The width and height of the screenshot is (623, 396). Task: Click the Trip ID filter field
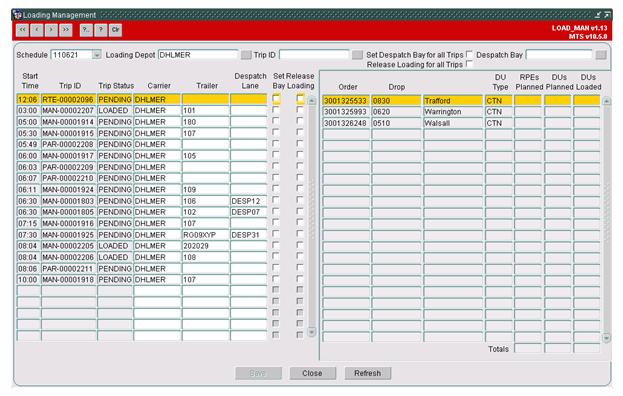point(314,55)
